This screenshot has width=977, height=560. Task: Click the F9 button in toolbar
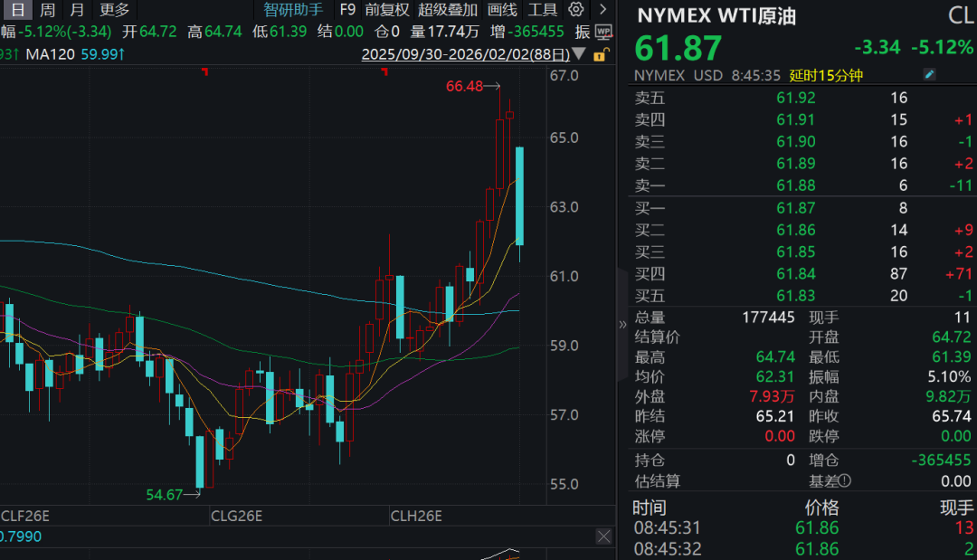[x=346, y=10]
